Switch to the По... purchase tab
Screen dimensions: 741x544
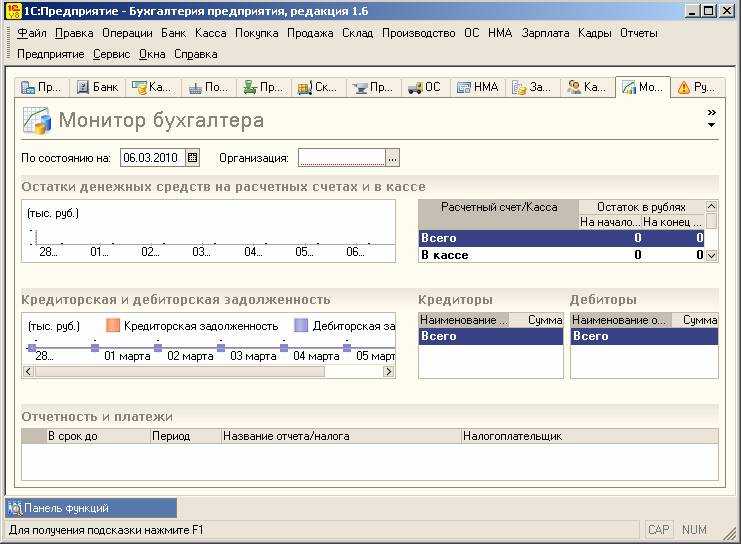point(208,87)
